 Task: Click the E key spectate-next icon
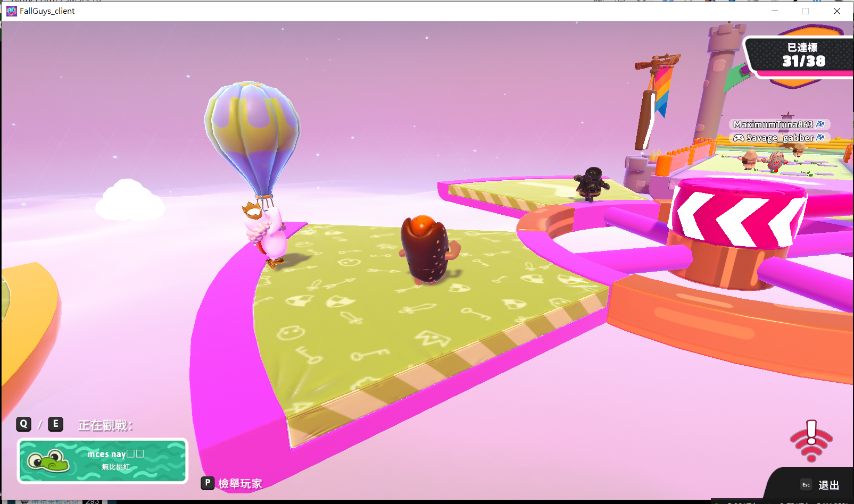pyautogui.click(x=56, y=424)
